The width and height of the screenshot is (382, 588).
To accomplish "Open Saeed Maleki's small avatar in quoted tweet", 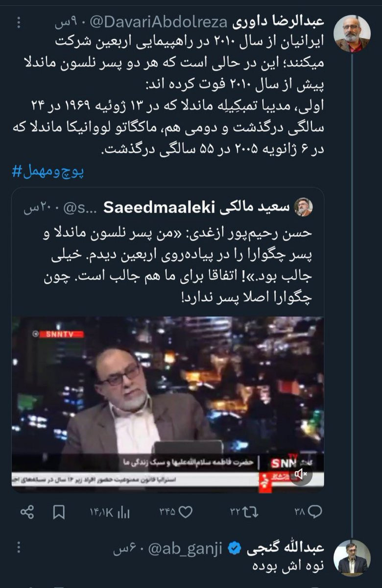I will coord(304,207).
